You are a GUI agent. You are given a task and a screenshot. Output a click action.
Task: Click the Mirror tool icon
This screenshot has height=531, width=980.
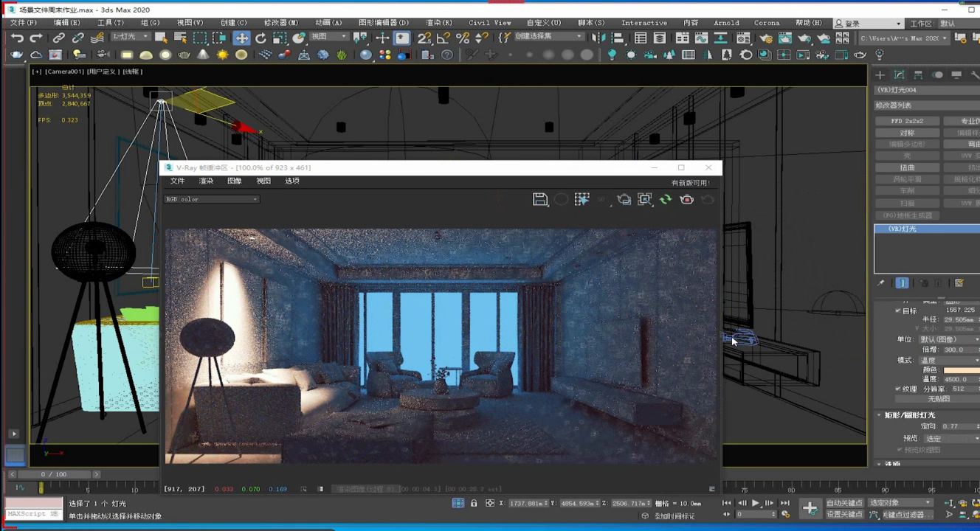pos(598,38)
